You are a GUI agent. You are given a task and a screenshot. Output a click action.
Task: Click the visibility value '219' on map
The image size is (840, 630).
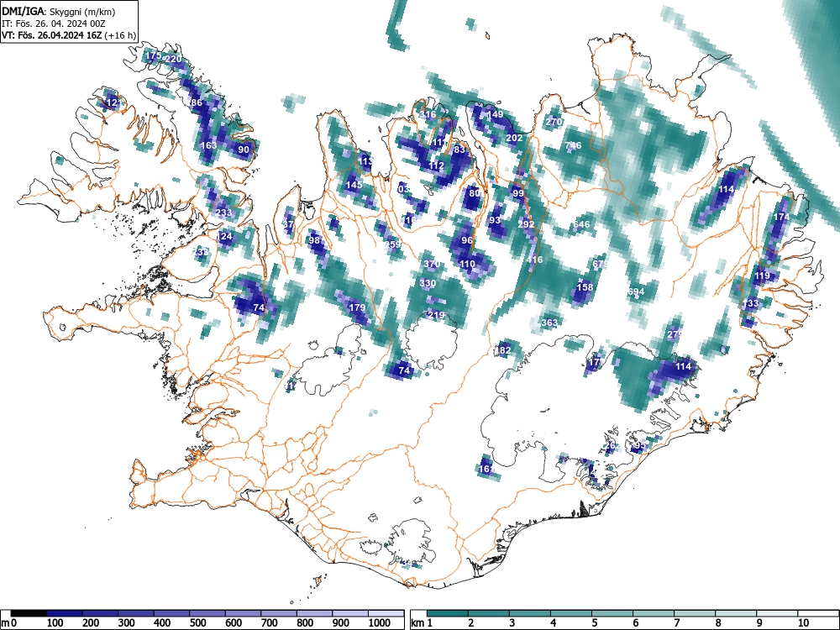(x=436, y=315)
